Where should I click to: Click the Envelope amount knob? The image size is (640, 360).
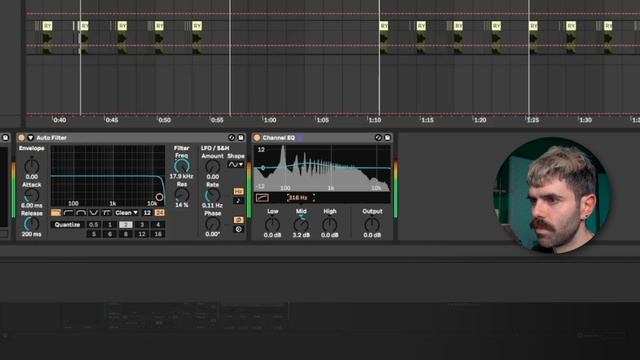click(x=31, y=166)
